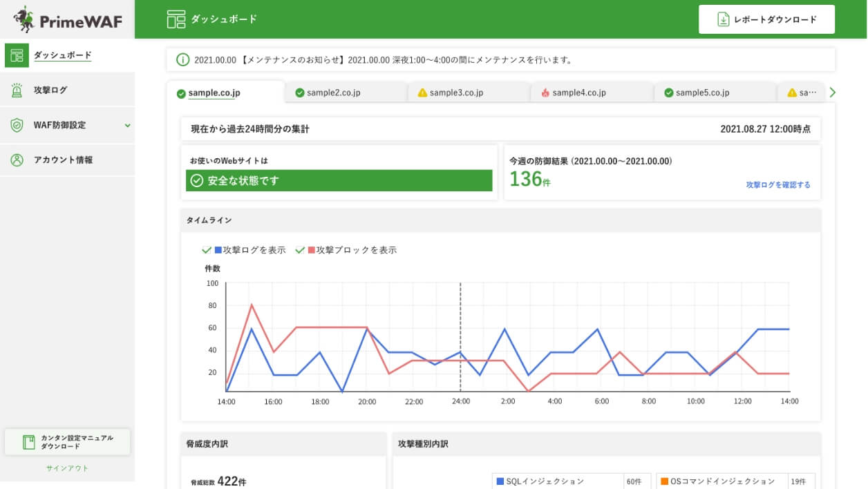The height and width of the screenshot is (489, 868).
Task: Click the サインアウト link
Action: pos(67,468)
